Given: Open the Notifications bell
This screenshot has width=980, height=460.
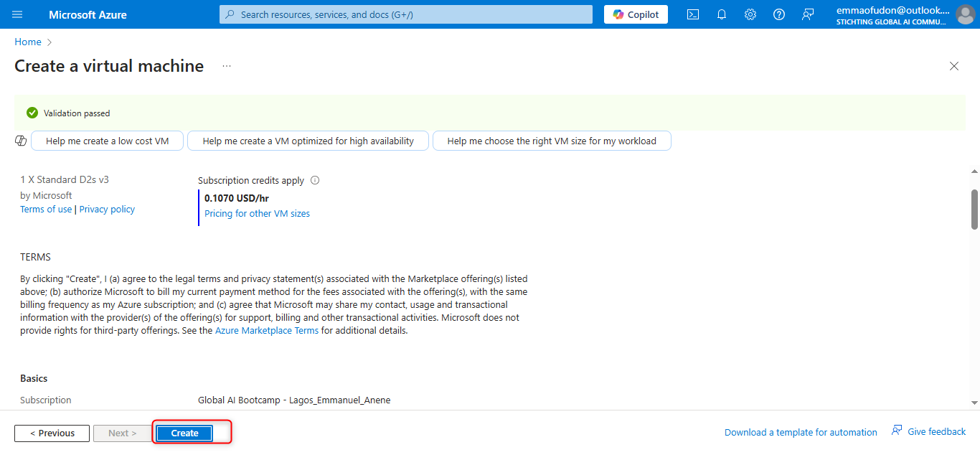Looking at the screenshot, I should [722, 14].
